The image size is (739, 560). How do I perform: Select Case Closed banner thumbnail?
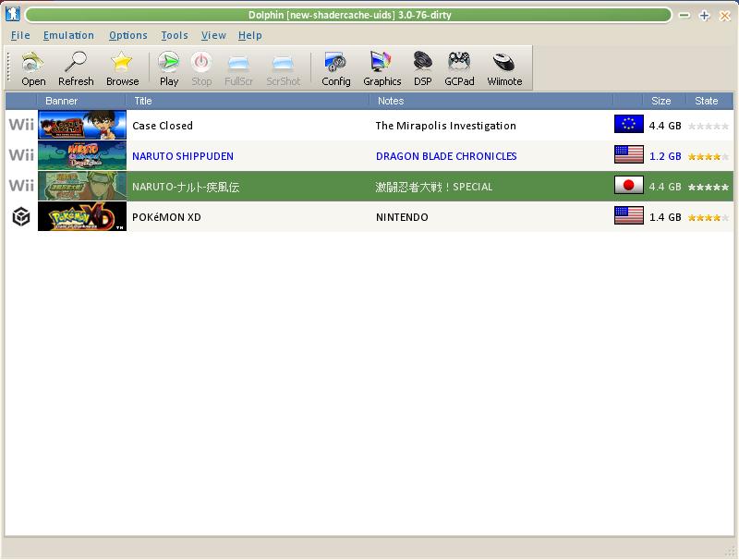point(82,125)
